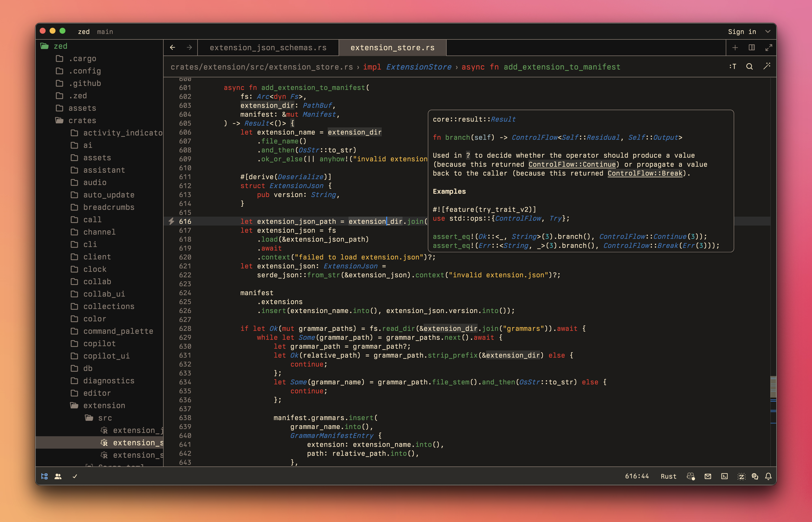Click the code action lightning bolt on line 616
Screen dimensions: 812x522
[172, 221]
